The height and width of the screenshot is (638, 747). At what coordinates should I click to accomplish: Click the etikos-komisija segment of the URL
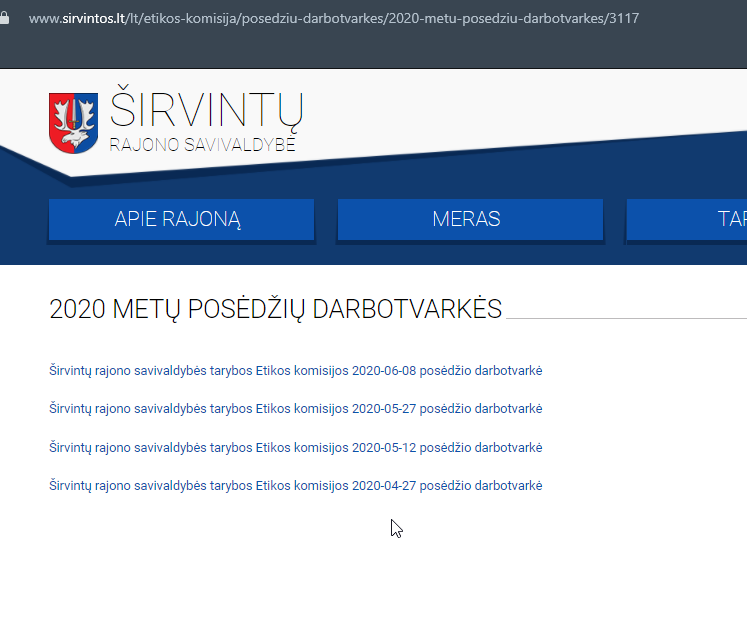point(190,18)
